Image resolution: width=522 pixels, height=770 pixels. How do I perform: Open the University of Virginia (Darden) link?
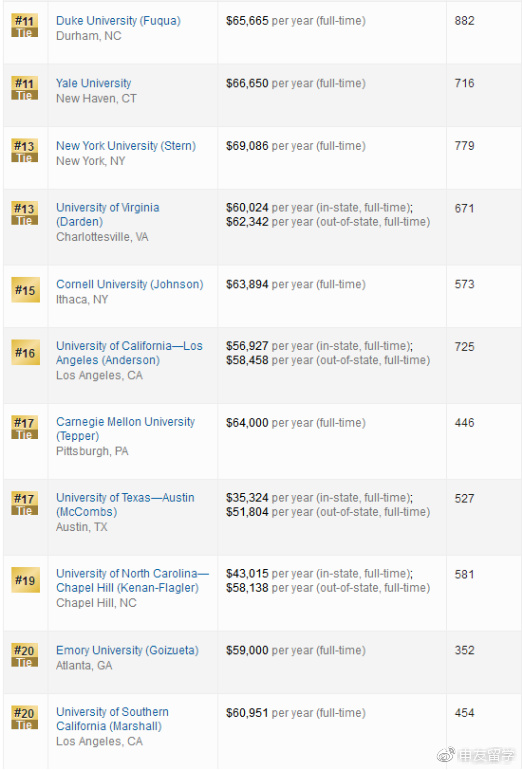[108, 215]
